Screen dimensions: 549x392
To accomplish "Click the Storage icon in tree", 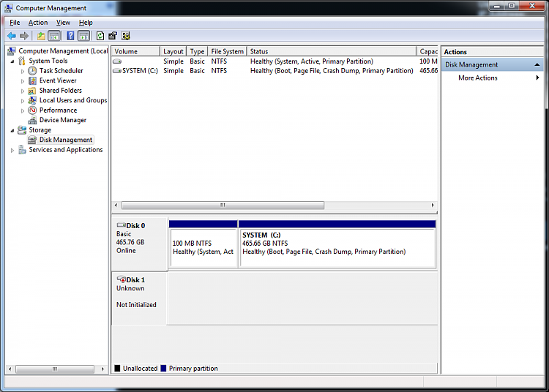I will pos(22,129).
